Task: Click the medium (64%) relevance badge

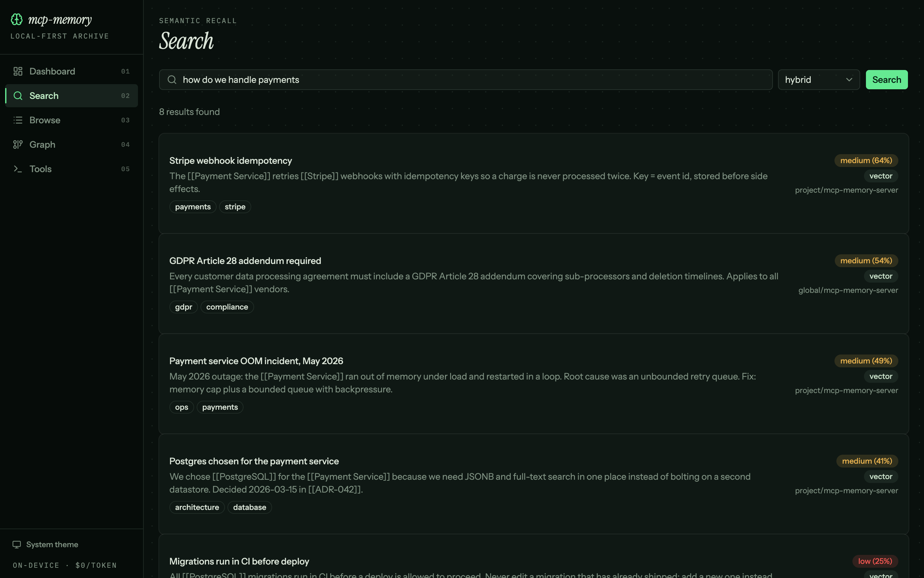Action: pyautogui.click(x=866, y=161)
